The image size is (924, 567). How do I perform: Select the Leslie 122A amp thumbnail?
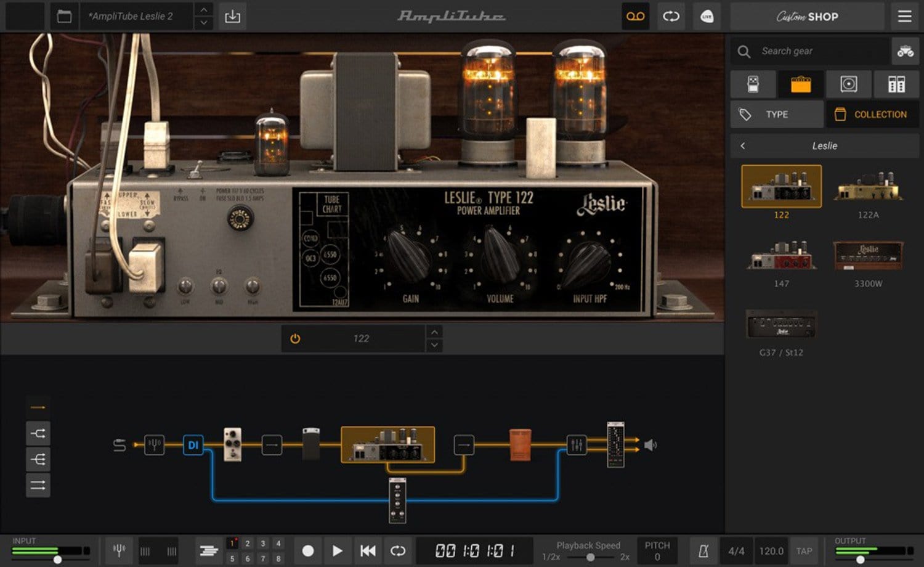[x=868, y=186]
